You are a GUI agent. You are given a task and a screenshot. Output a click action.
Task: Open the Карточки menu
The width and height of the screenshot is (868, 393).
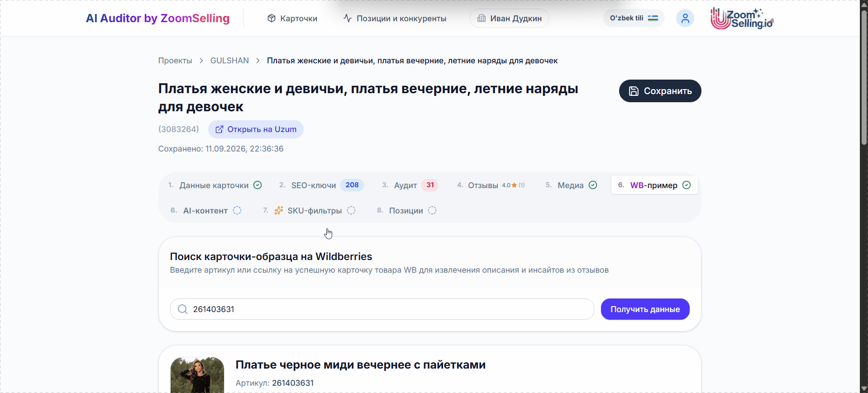[x=292, y=19]
